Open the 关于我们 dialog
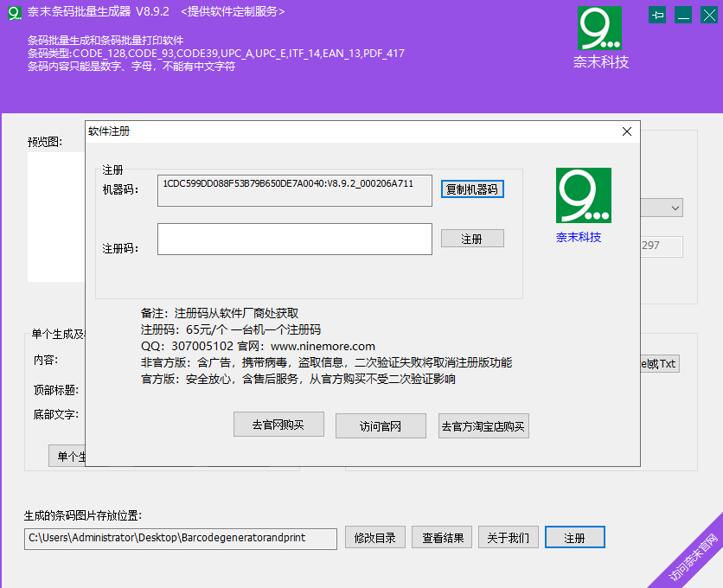Viewport: 723px width, 588px height. [509, 537]
